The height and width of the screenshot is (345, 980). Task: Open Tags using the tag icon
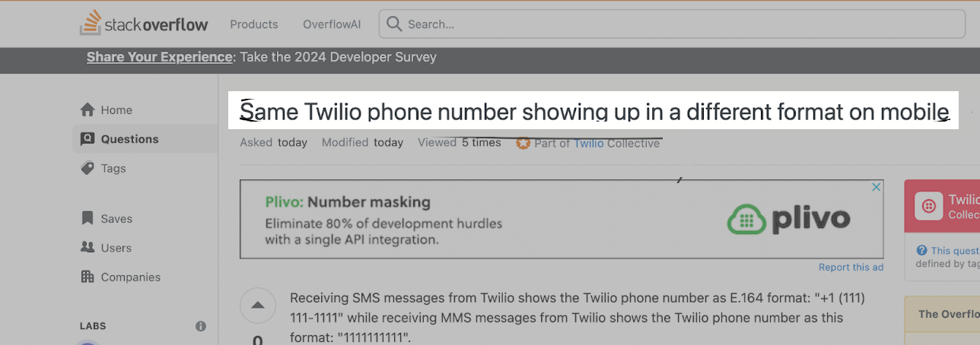point(87,169)
